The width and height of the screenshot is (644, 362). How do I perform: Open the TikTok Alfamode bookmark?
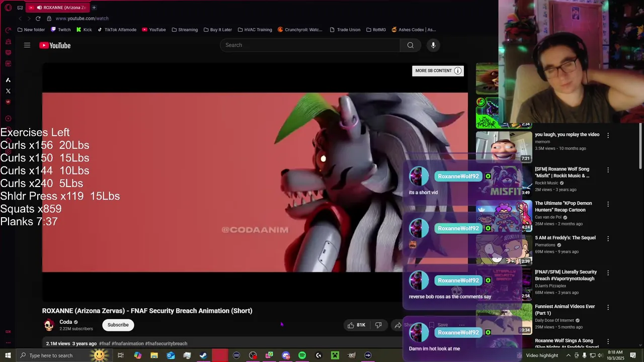click(117, 30)
